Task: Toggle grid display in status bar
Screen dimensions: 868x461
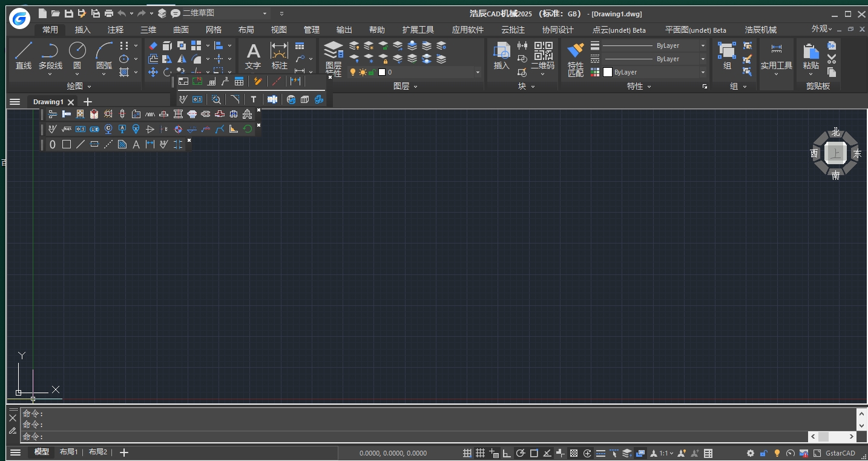Action: (481, 453)
